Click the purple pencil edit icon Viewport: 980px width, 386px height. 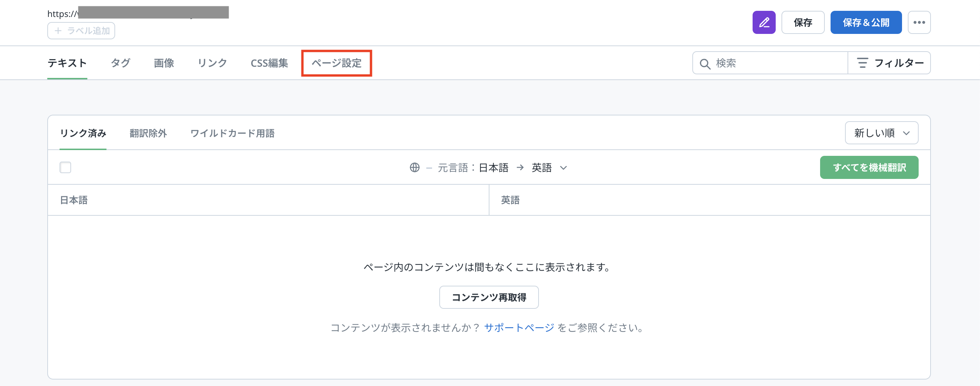[763, 22]
